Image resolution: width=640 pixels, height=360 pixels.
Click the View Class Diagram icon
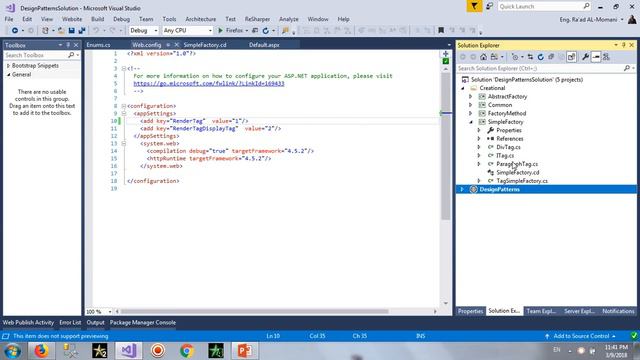(607, 57)
